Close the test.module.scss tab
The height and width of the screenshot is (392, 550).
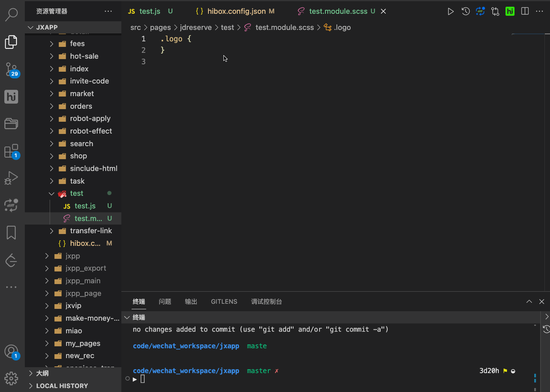[x=383, y=11]
